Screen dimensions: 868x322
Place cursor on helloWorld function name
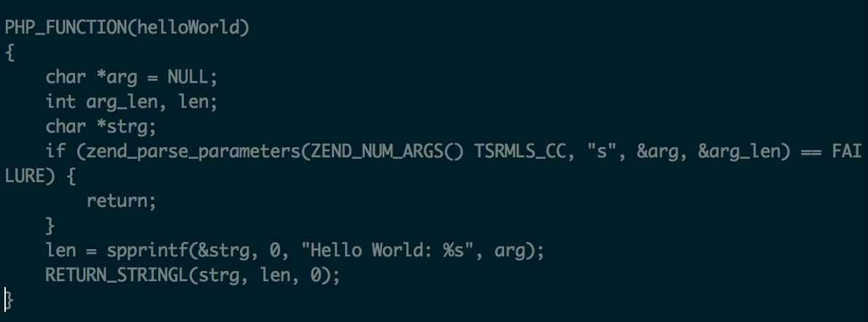coord(187,28)
